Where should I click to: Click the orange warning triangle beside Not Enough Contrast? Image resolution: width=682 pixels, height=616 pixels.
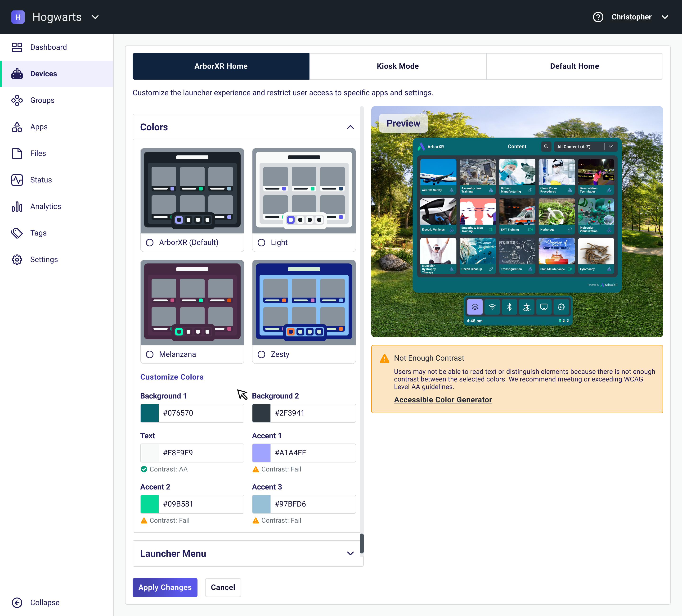[x=384, y=358]
